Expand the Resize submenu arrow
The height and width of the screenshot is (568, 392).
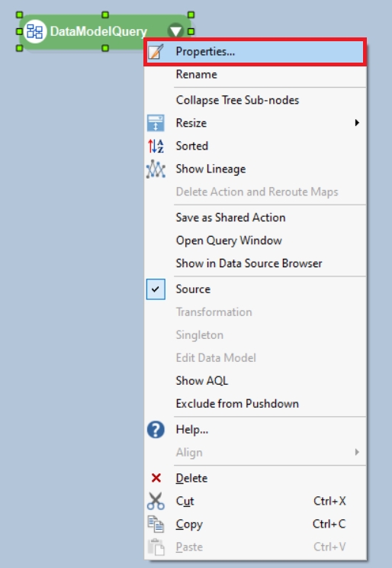pos(357,123)
